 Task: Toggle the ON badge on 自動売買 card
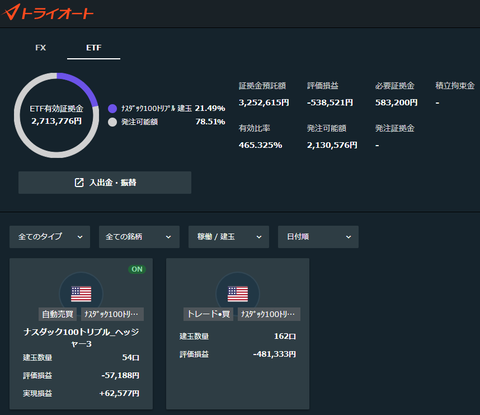(137, 269)
